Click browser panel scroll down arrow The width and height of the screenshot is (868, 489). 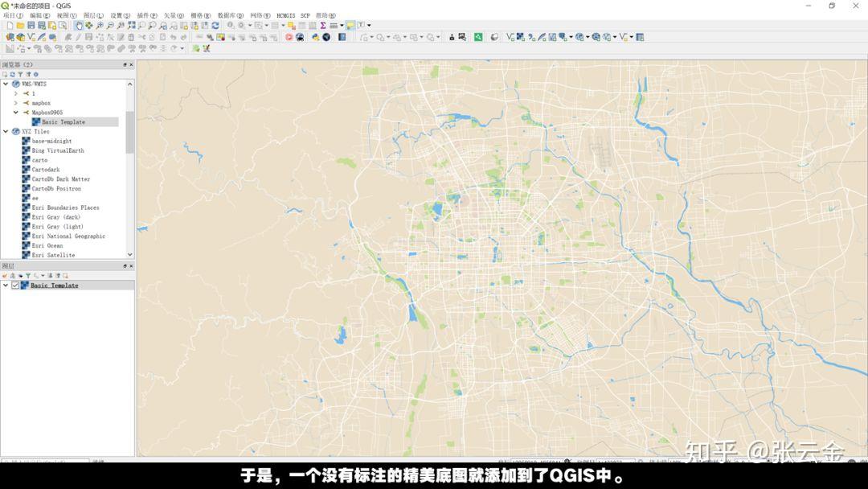[x=130, y=255]
